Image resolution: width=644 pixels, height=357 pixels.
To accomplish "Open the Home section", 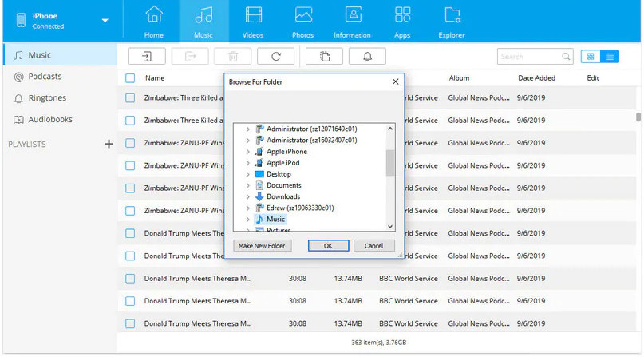I will point(154,22).
